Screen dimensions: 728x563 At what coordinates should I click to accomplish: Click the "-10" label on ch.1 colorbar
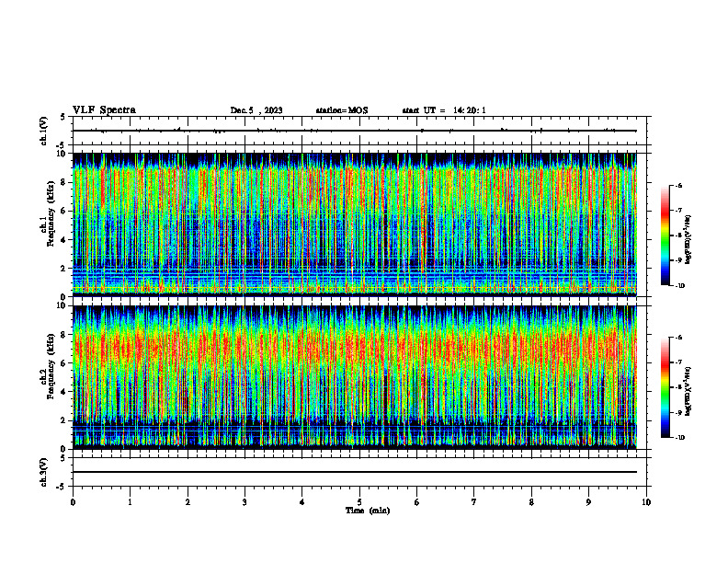680,286
